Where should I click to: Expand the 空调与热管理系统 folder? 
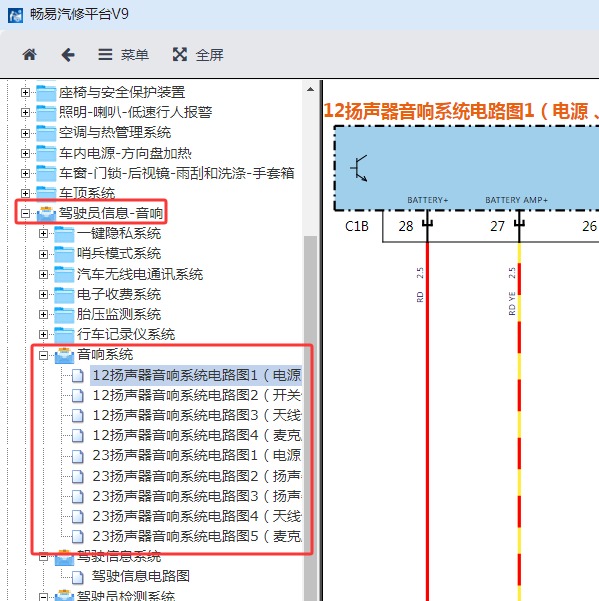tap(25, 133)
